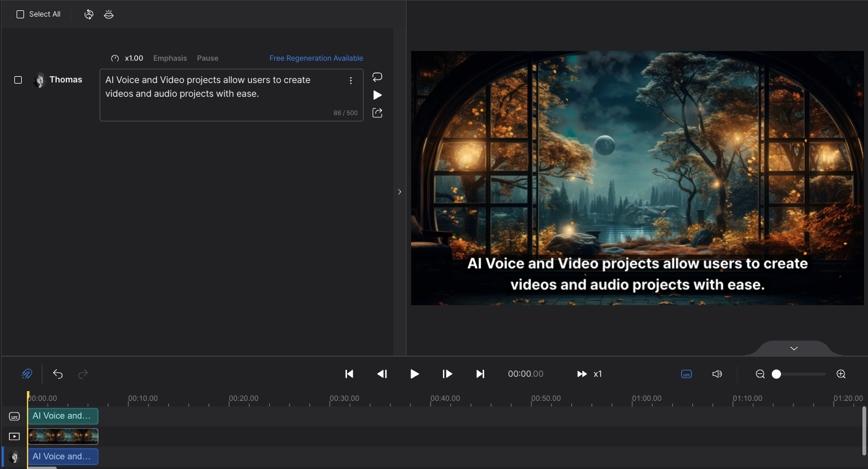Click the voice track avatar icon
868x469 pixels.
pos(15,456)
